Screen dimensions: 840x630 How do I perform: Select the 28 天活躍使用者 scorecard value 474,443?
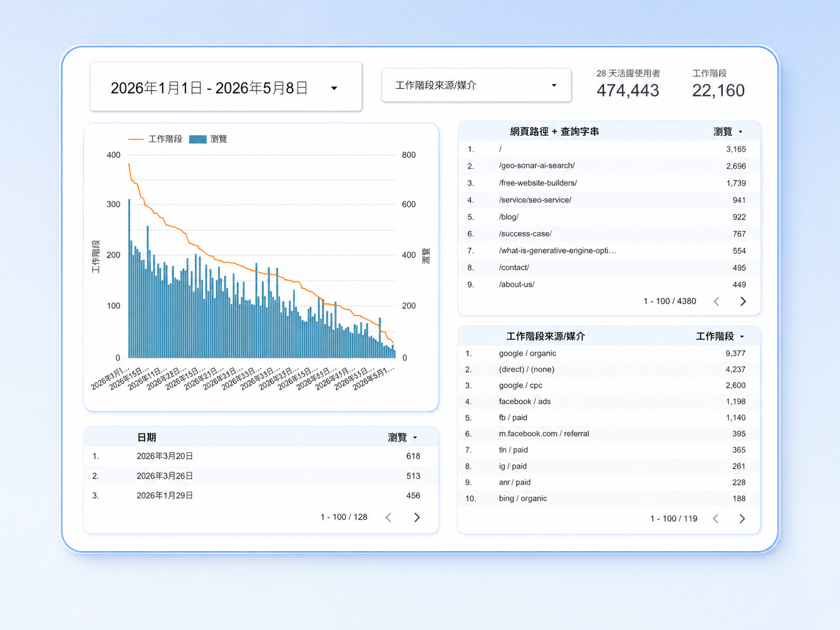[x=628, y=90]
